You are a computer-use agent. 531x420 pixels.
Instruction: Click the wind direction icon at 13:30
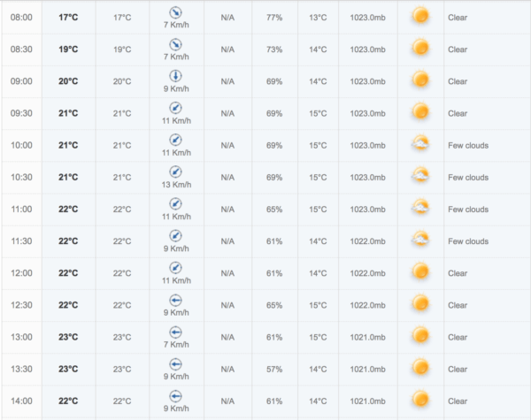point(176,364)
